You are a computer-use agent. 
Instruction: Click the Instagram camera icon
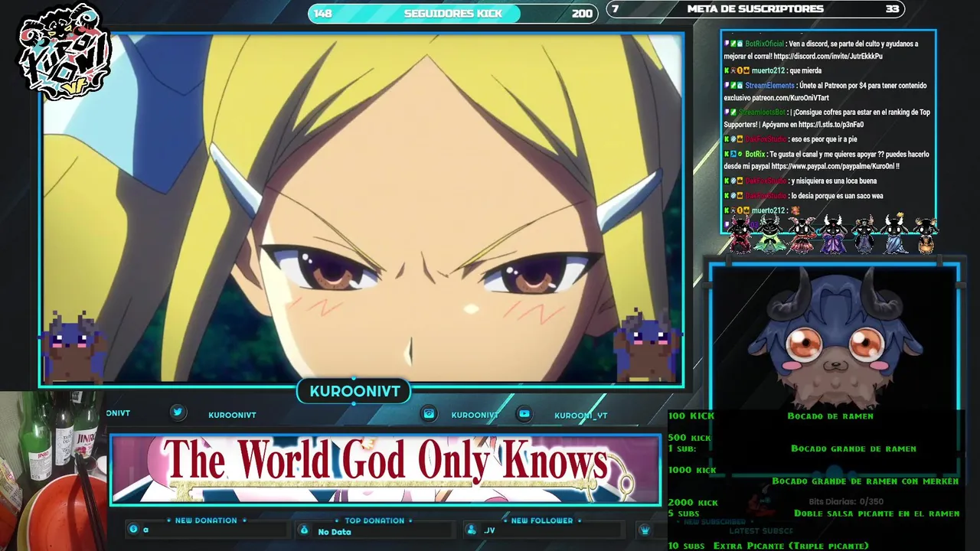coord(430,414)
